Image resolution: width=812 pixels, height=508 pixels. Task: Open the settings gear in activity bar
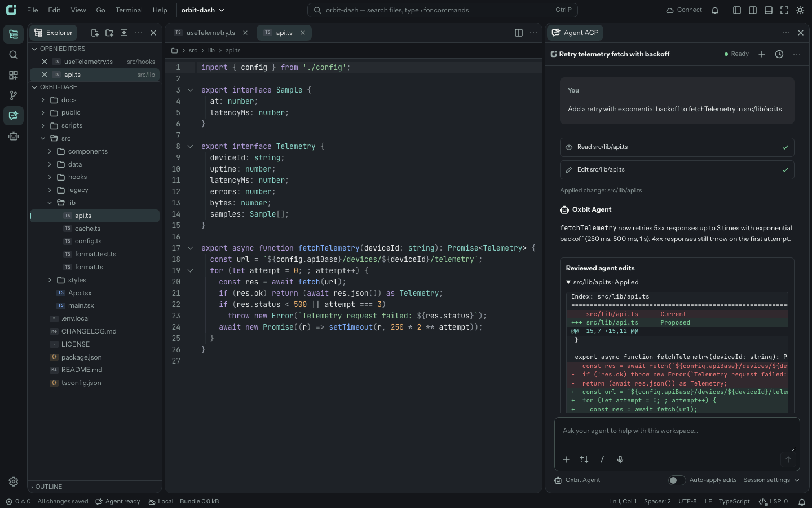(x=14, y=481)
